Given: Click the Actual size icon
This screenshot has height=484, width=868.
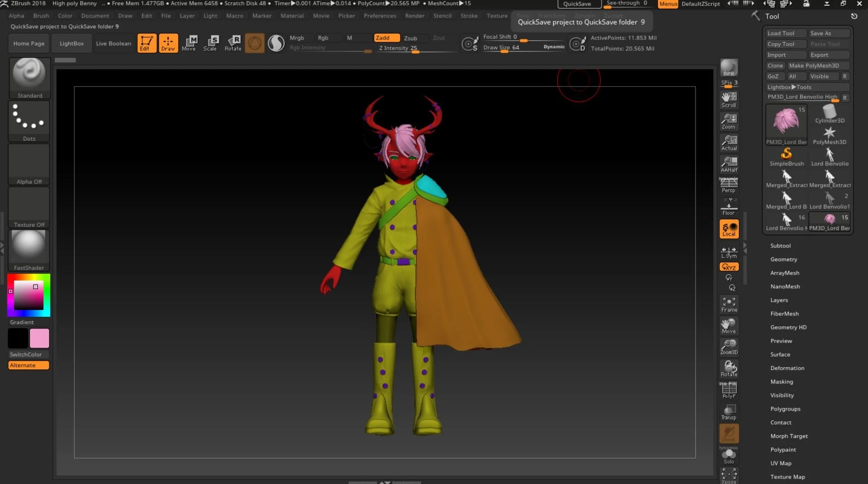Looking at the screenshot, I should [729, 143].
